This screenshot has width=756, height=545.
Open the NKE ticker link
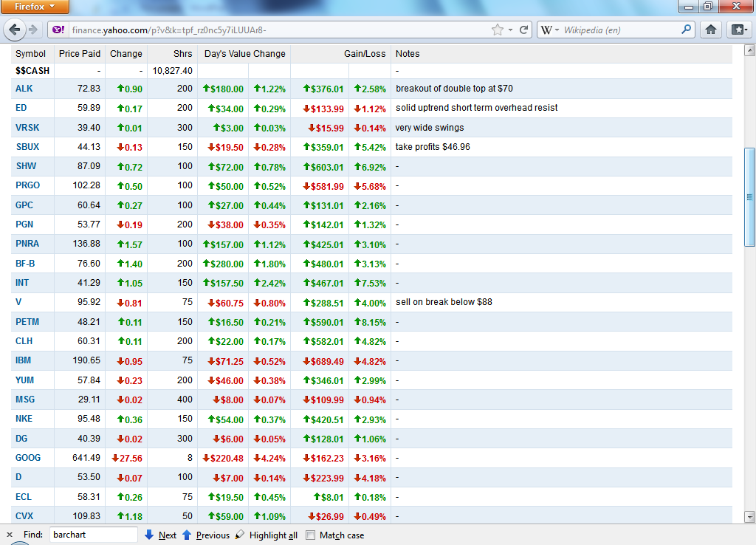coord(24,419)
